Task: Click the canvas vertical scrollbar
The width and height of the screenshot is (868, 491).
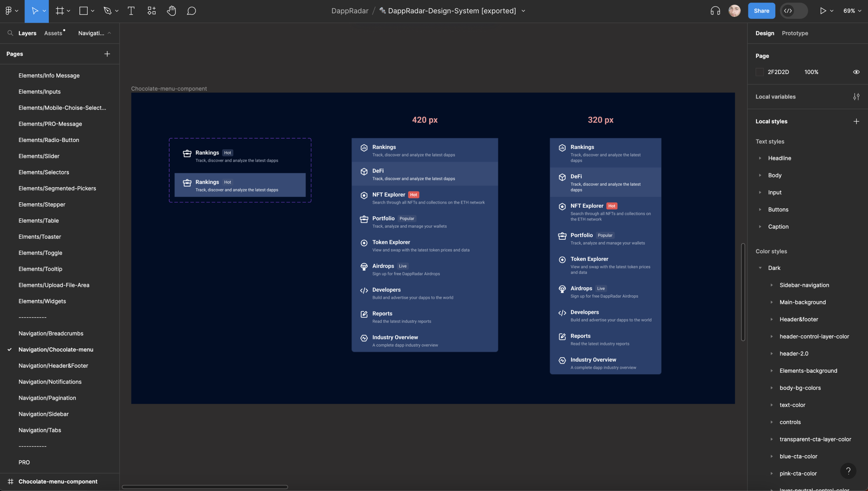Action: 743,292
